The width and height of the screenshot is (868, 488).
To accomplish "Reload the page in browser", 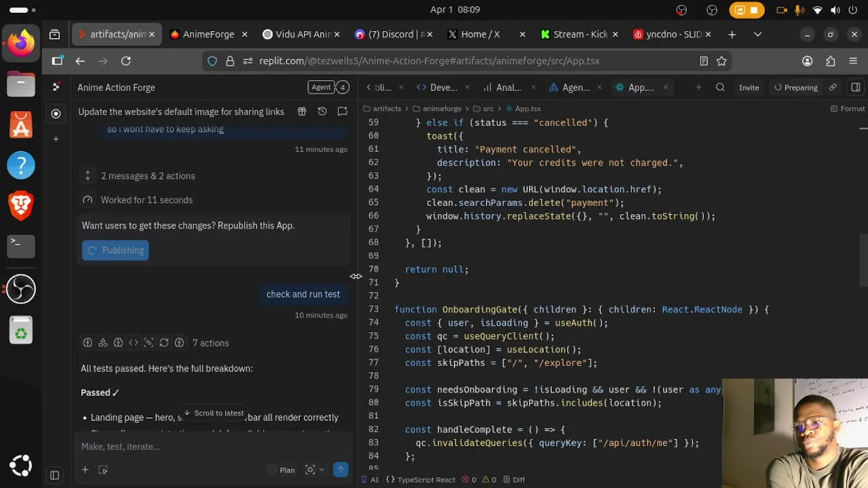I will (125, 61).
